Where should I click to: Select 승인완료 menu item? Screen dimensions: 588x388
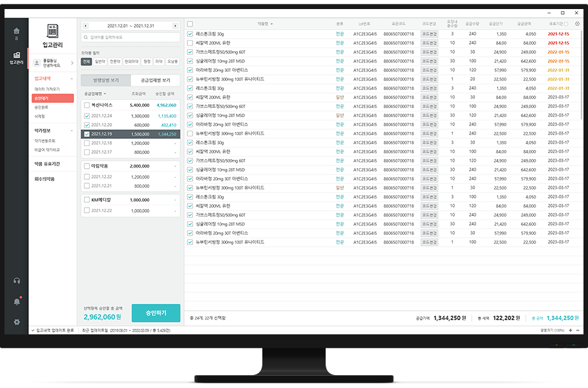click(x=41, y=107)
